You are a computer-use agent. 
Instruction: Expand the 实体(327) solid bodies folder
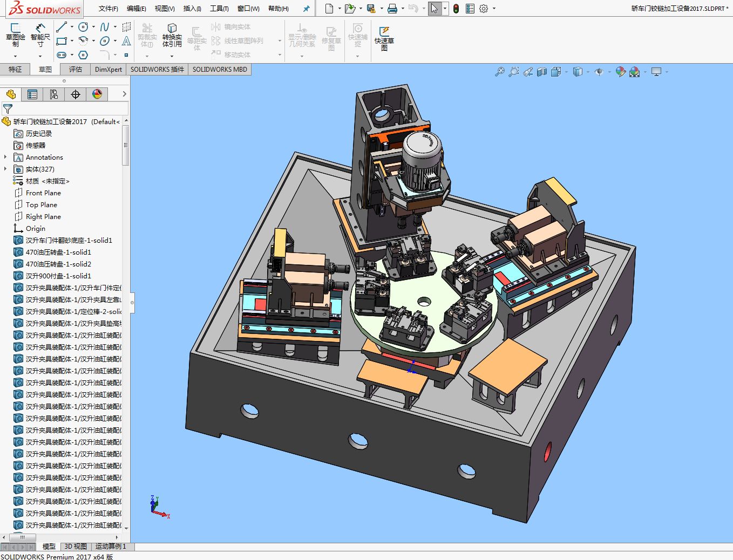[x=5, y=169]
